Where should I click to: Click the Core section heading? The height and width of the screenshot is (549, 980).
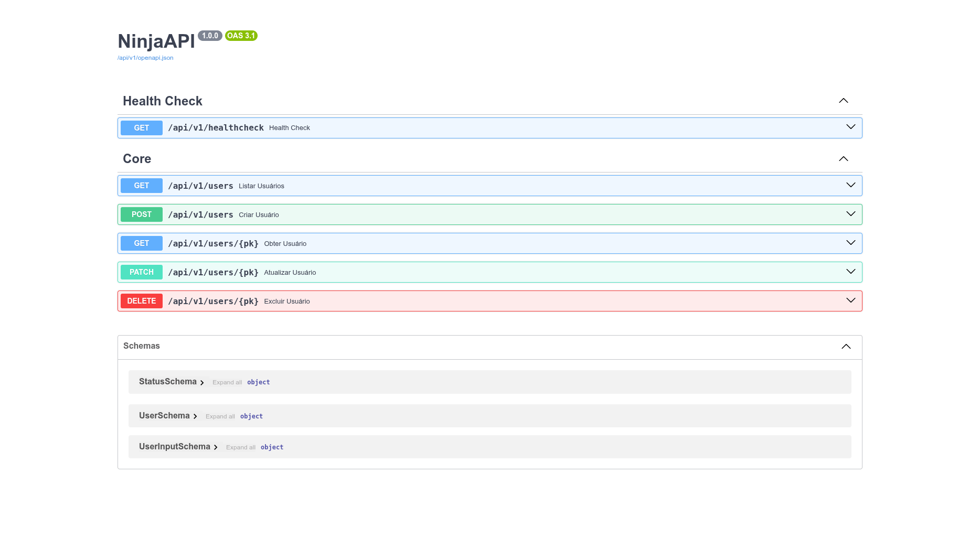[137, 159]
